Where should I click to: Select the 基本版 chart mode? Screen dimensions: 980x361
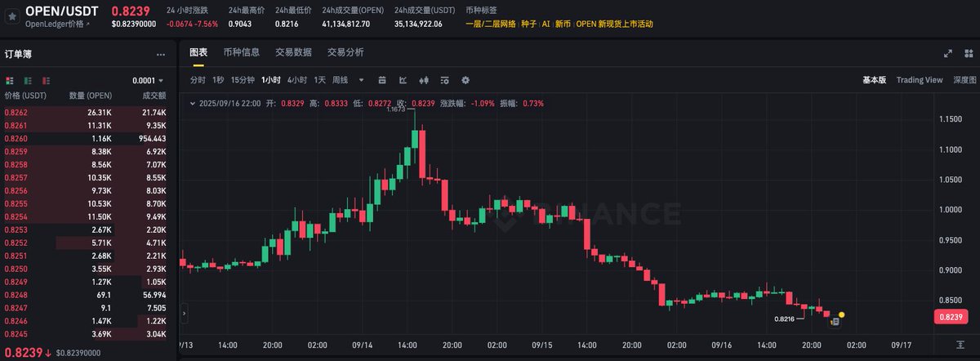point(875,80)
